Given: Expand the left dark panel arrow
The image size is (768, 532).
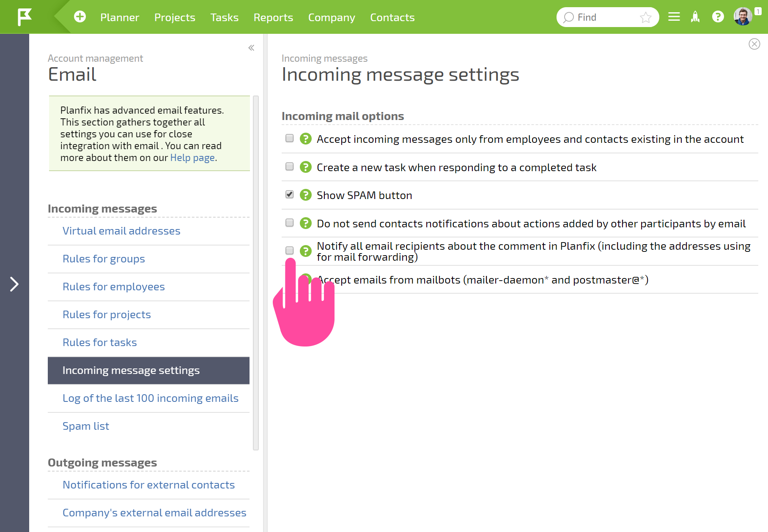Looking at the screenshot, I should click(x=14, y=284).
